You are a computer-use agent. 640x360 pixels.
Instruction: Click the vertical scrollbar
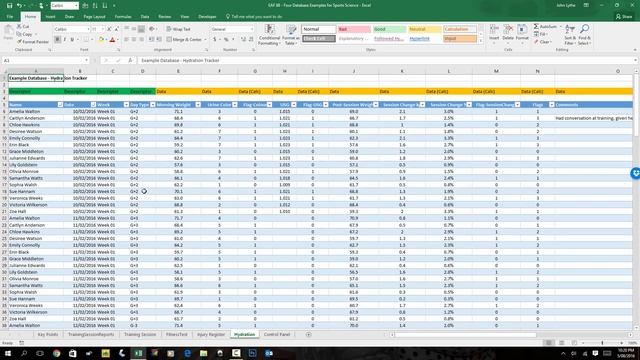(x=636, y=200)
